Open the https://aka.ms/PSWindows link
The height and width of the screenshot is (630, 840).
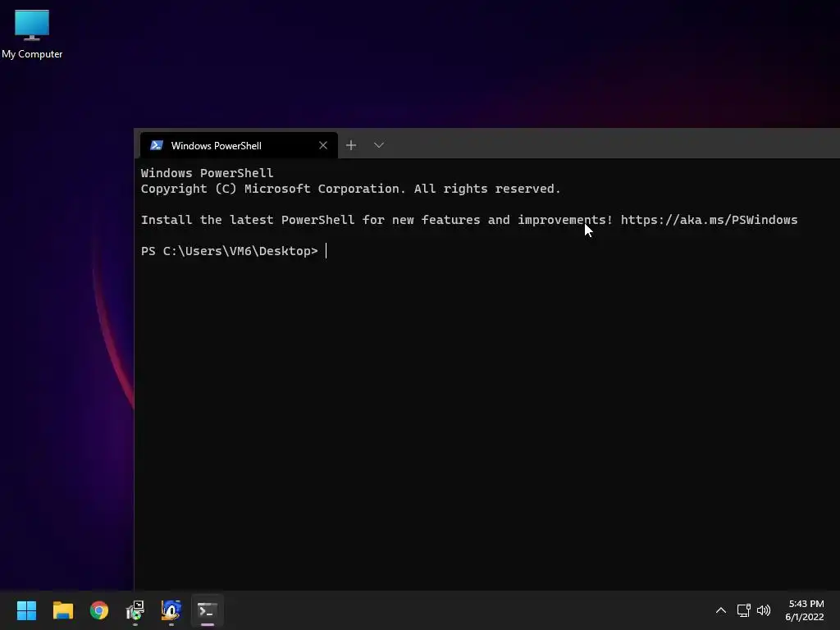[709, 220]
